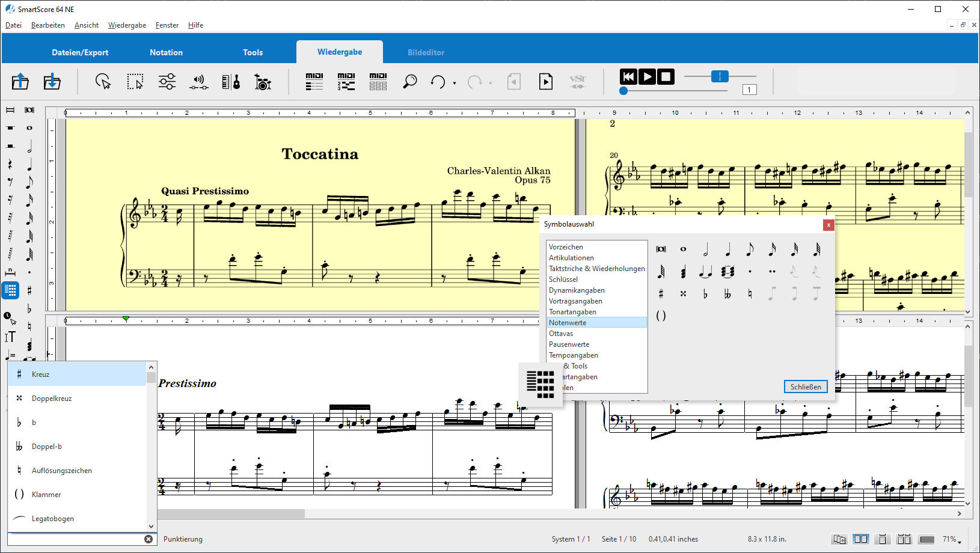Select Pausenwerte in the symbol category list
Screen dimensions: 980x553
click(x=569, y=344)
